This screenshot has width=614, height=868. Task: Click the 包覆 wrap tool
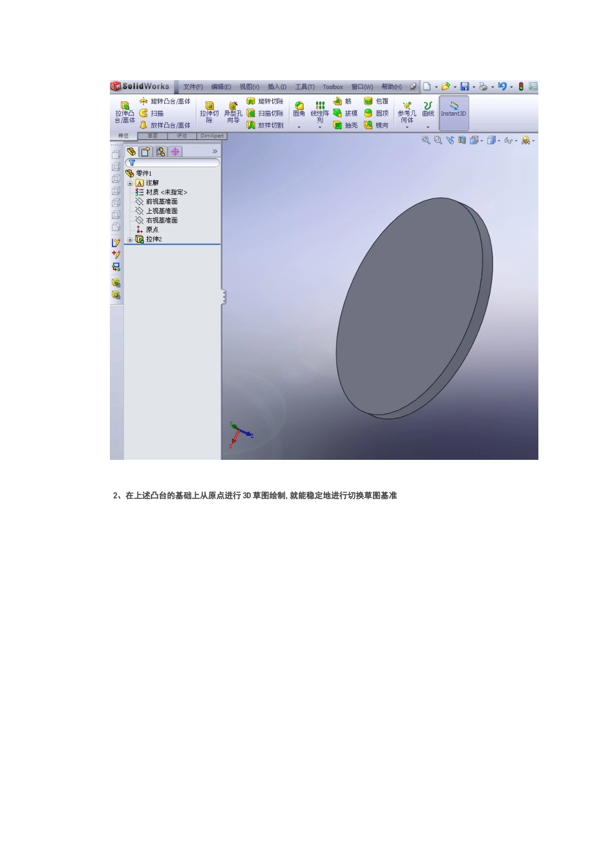(x=376, y=101)
